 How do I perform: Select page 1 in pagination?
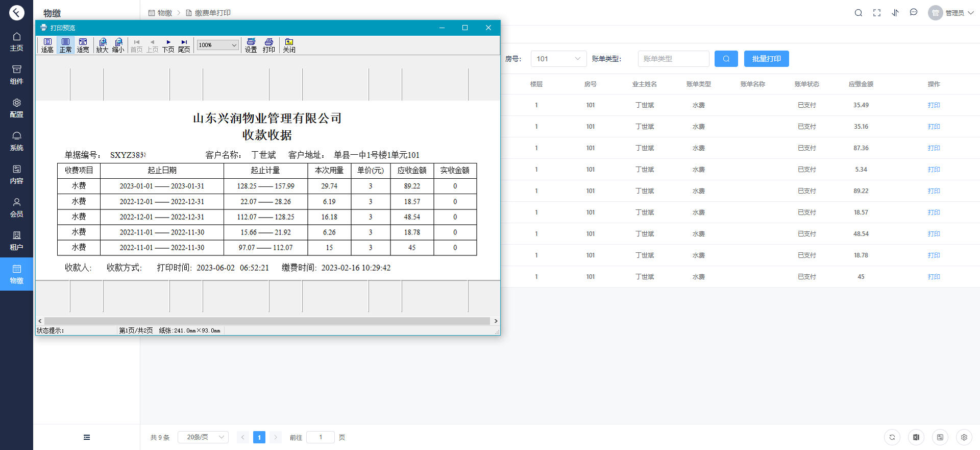259,437
